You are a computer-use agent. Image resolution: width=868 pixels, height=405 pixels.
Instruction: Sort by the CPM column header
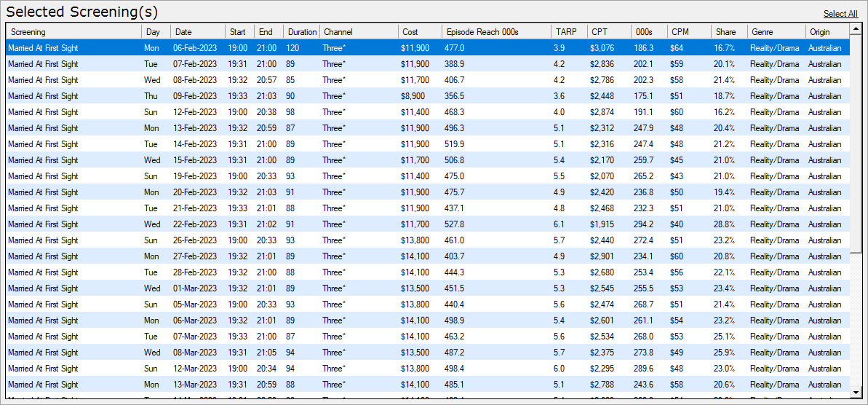coord(689,32)
